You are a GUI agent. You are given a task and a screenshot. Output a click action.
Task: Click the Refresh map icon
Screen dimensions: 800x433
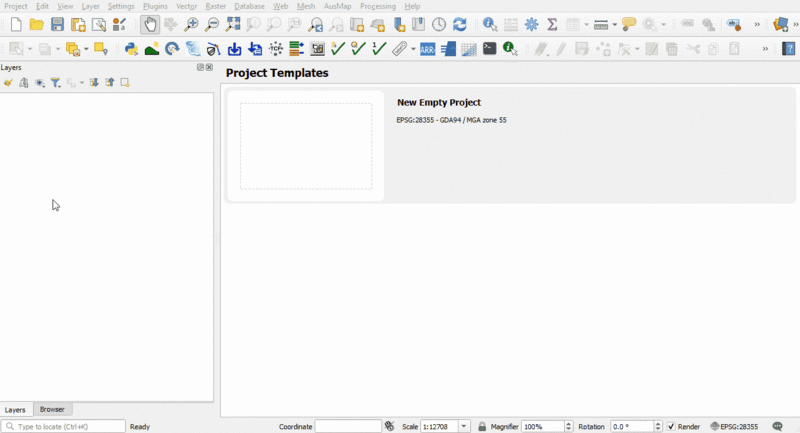point(459,25)
